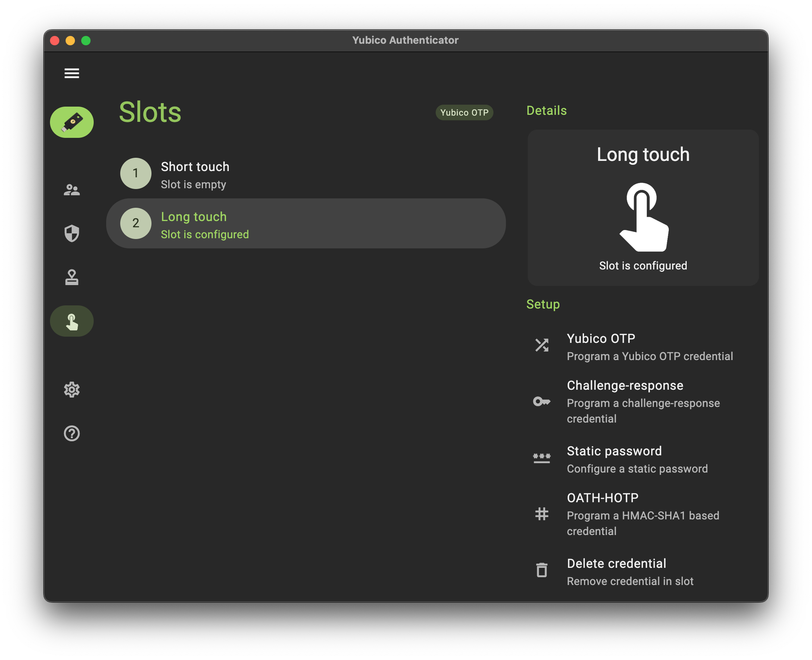Open Help question mark icon

click(72, 433)
